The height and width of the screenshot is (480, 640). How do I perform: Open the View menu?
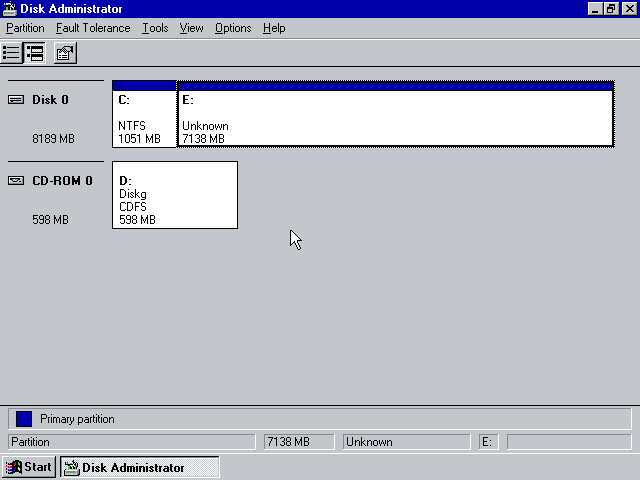point(191,28)
